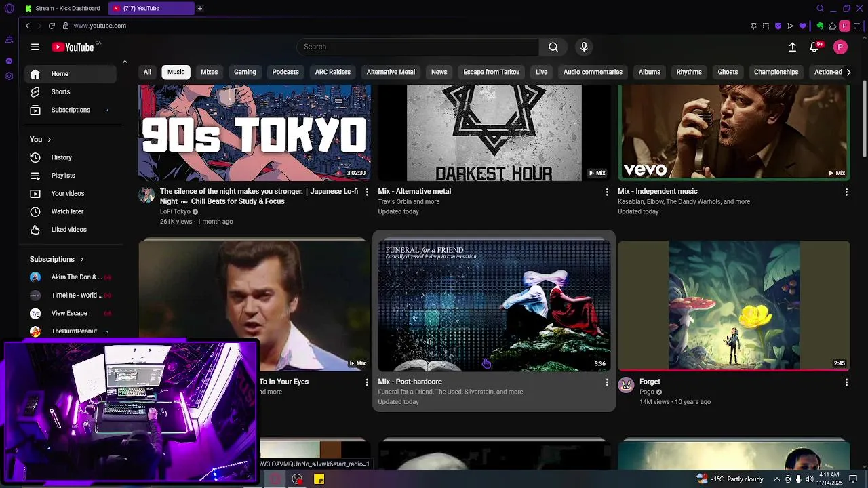This screenshot has height=488, width=868.
Task: Open Subscriptions in the sidebar
Action: tap(72, 110)
